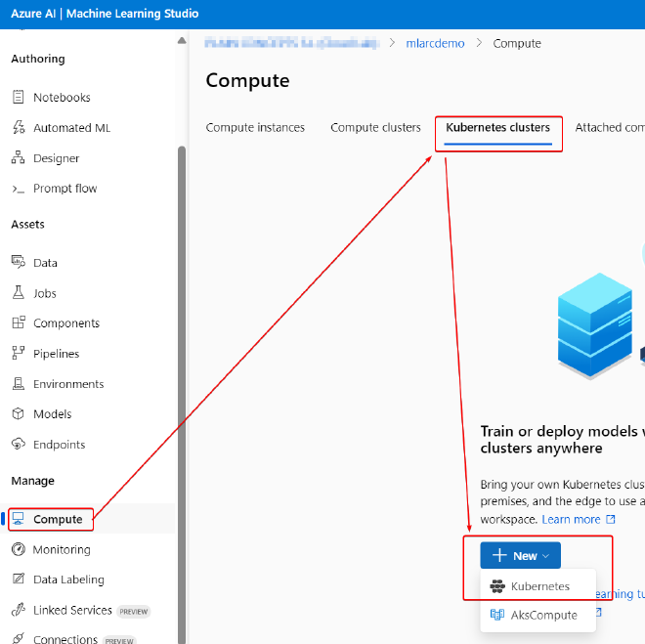Open the Designer page
Screen dimensions: 645x644
coord(56,158)
